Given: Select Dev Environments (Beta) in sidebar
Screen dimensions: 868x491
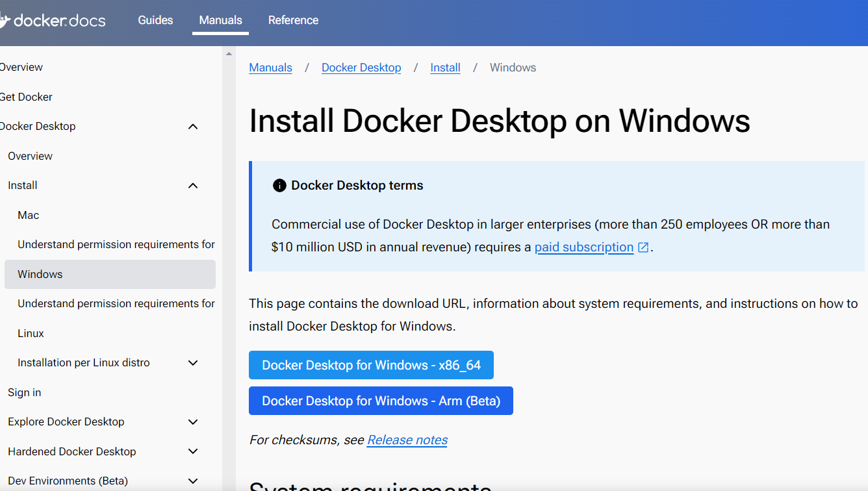Looking at the screenshot, I should pyautogui.click(x=68, y=481).
